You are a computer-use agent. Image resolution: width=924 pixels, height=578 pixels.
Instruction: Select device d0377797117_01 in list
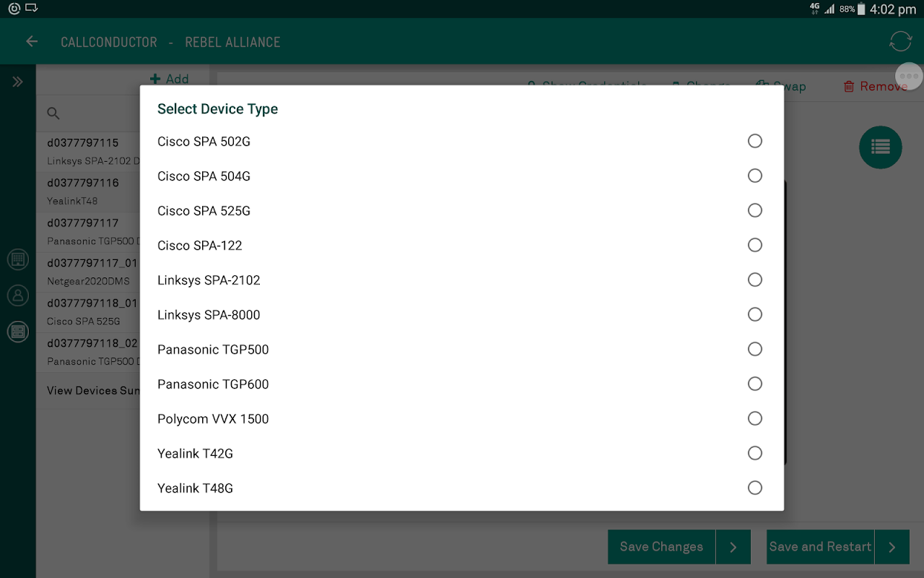88,272
